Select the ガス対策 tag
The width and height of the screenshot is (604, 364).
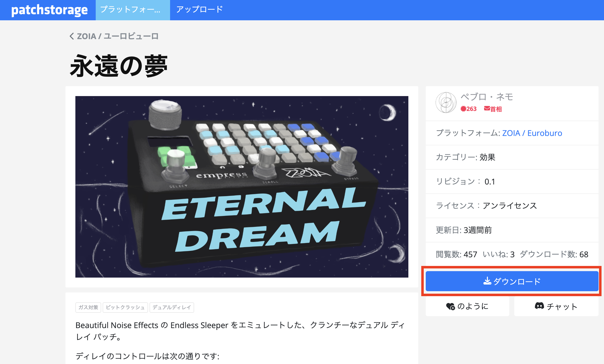click(x=88, y=308)
